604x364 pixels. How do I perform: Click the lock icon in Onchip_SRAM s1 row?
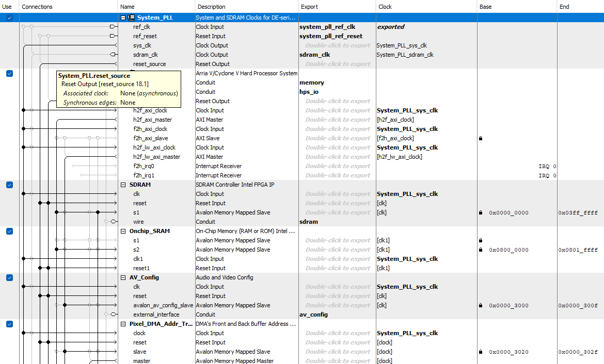pos(480,240)
